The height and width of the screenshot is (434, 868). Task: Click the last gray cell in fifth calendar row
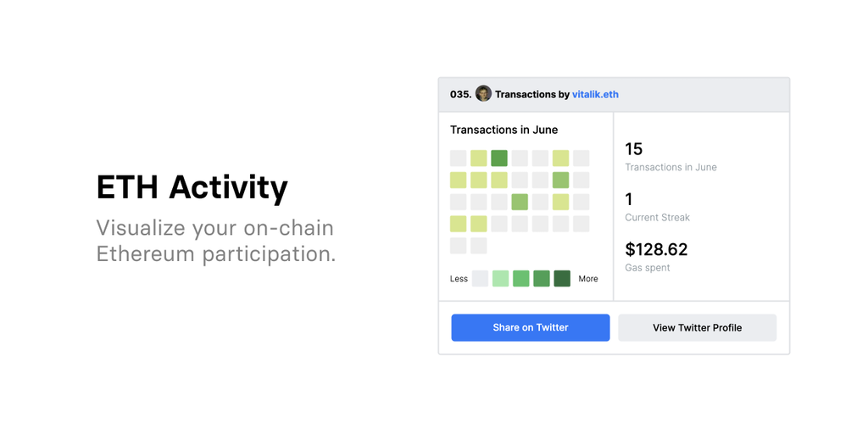[479, 246]
